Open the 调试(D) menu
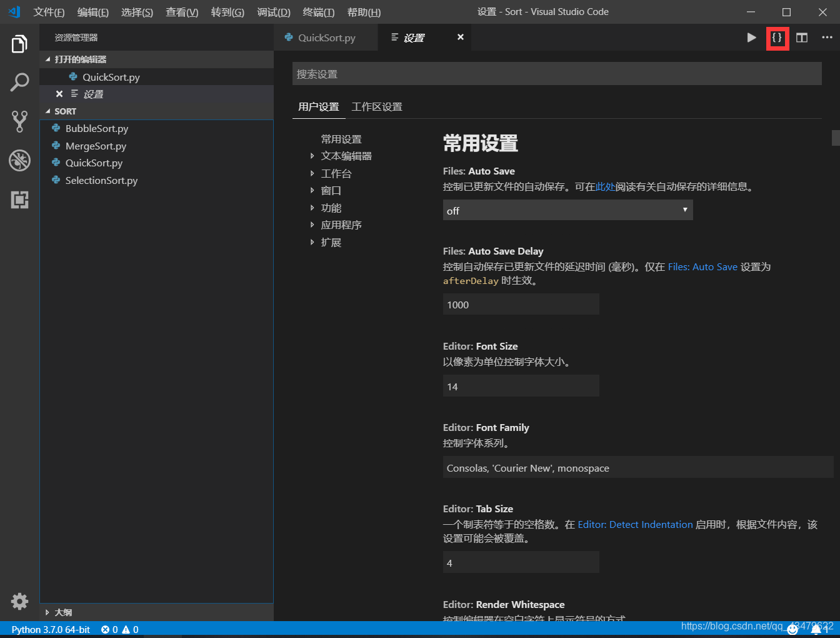Screen dimensions: 840x638 274,12
